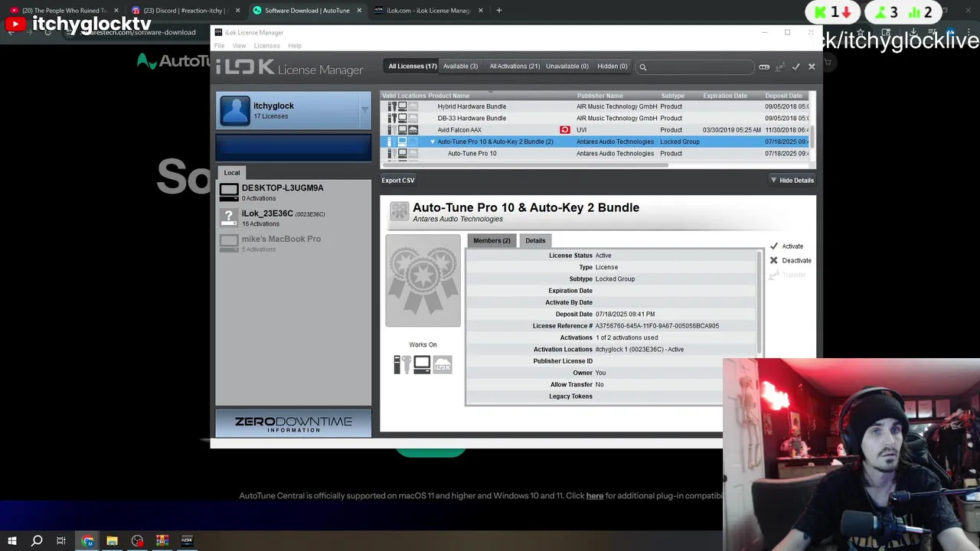Open the Licenses menu
The image size is (980, 551).
point(266,46)
